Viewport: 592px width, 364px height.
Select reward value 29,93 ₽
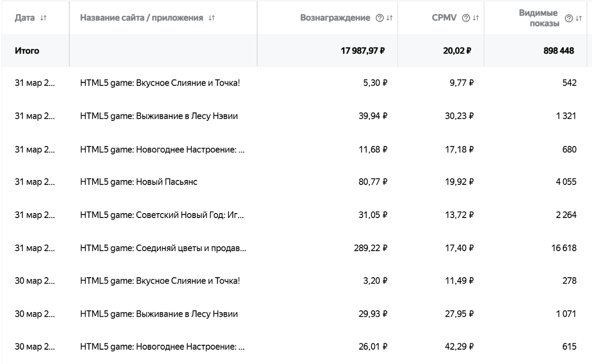[373, 314]
